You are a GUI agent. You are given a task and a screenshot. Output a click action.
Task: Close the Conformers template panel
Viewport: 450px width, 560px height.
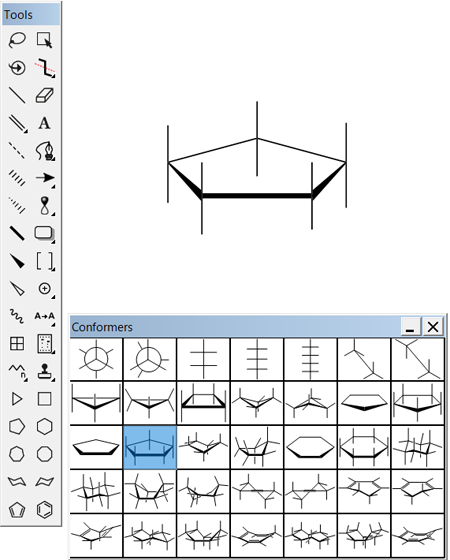(x=433, y=326)
